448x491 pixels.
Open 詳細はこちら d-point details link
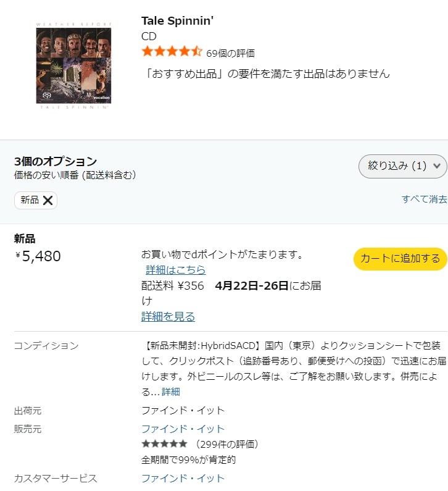(176, 270)
